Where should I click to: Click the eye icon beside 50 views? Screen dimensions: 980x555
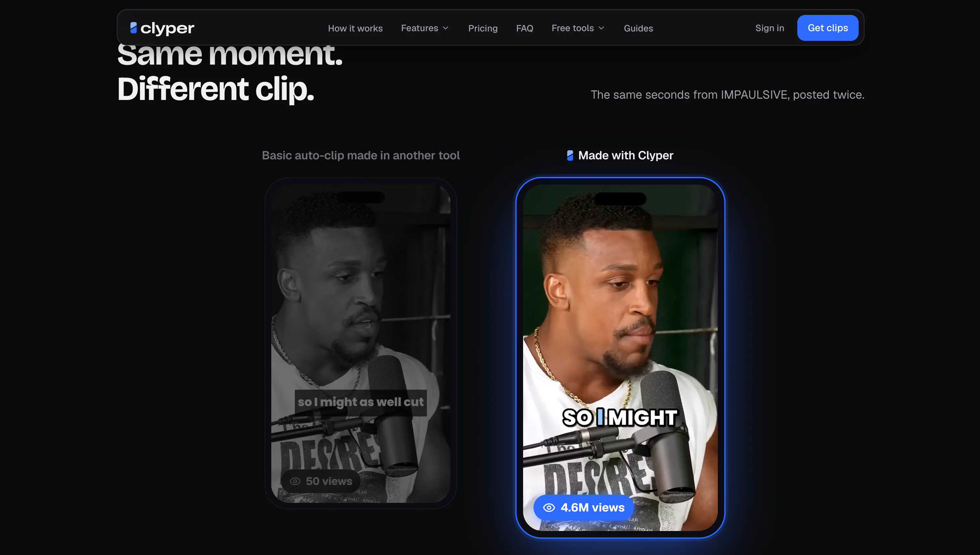(x=295, y=481)
